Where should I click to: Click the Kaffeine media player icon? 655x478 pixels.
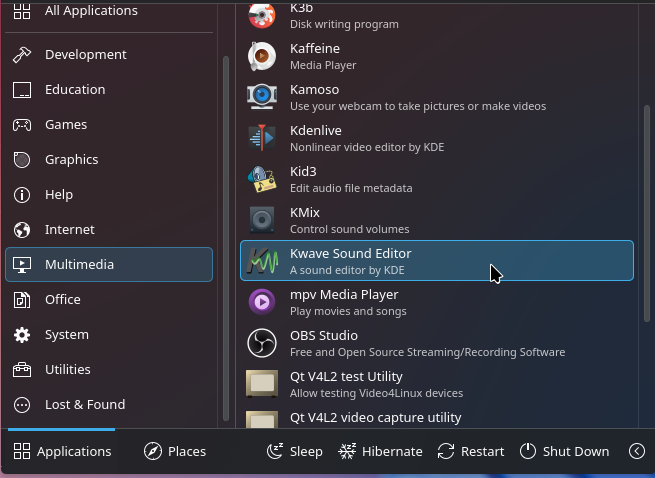click(262, 56)
